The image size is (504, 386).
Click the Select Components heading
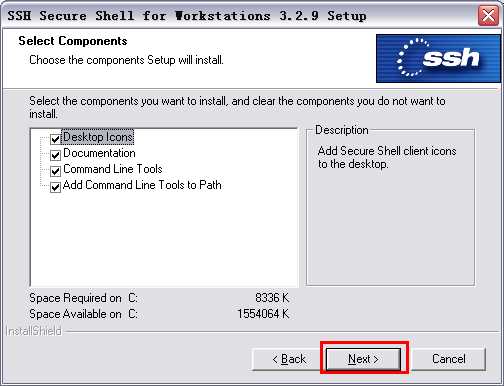pos(73,41)
